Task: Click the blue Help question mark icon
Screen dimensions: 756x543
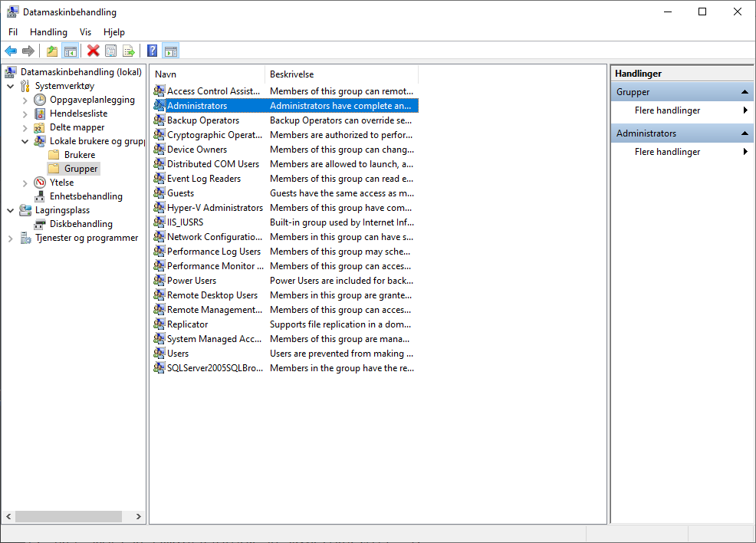Action: pos(153,51)
